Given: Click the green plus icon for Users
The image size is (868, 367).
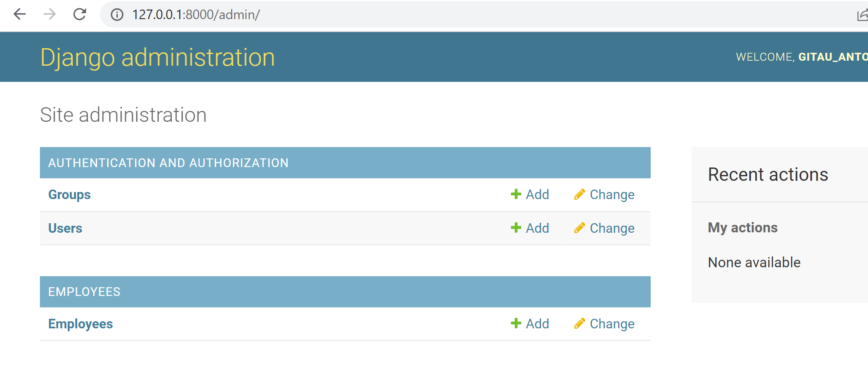Looking at the screenshot, I should pyautogui.click(x=516, y=228).
